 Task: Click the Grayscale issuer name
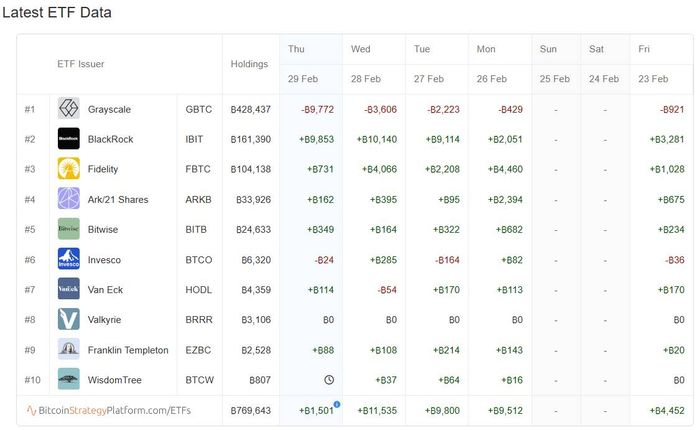click(109, 109)
